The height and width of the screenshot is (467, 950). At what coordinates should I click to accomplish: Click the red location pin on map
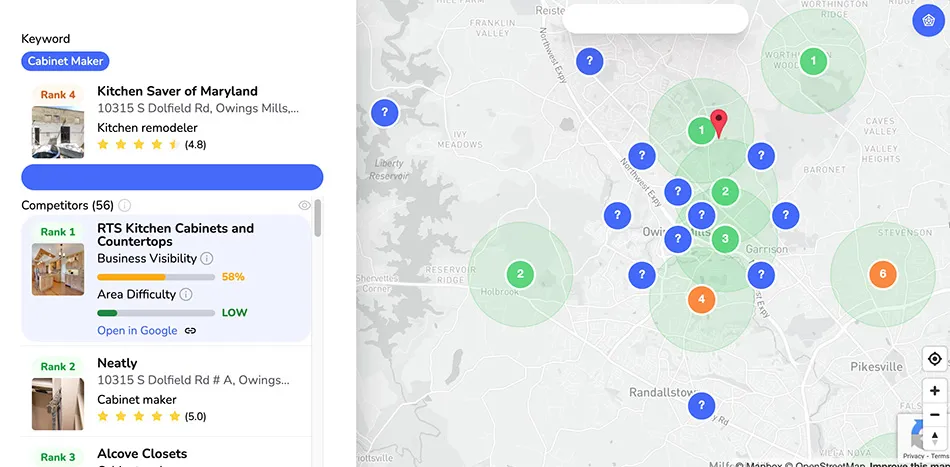pyautogui.click(x=719, y=124)
